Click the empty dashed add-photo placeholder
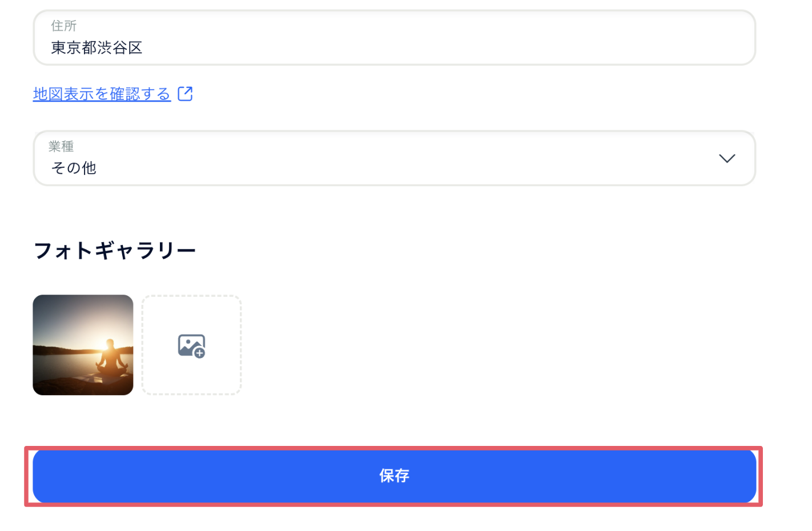This screenshot has height=531, width=812. [191, 345]
